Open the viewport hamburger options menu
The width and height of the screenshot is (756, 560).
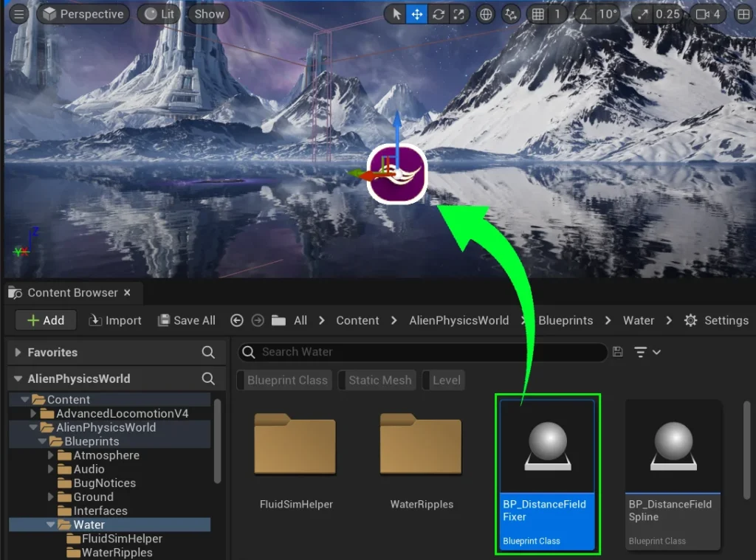[x=18, y=14]
